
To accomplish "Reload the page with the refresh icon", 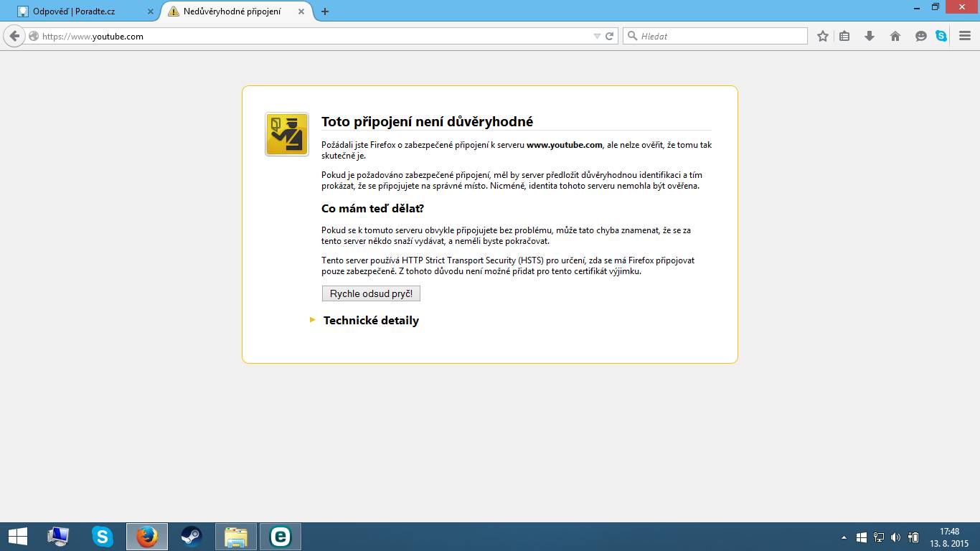I will (610, 36).
